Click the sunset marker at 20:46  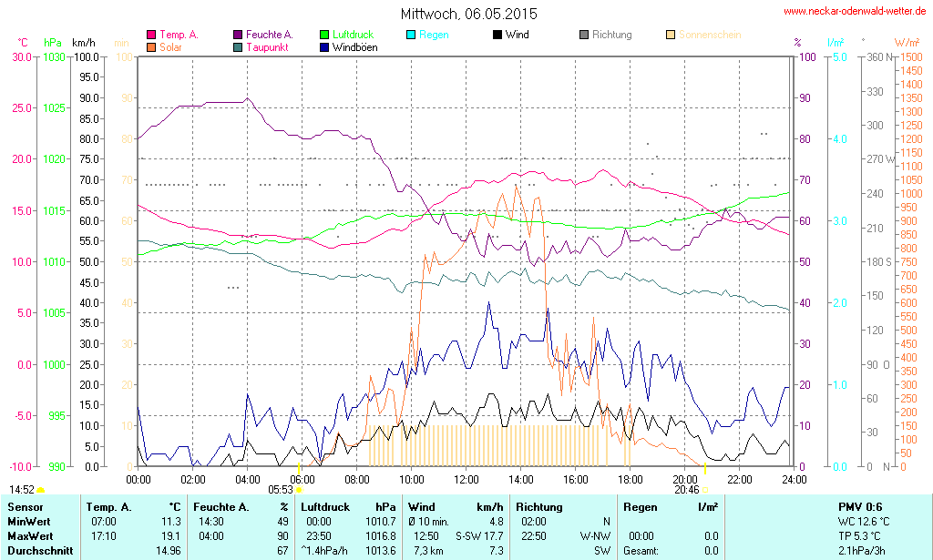[x=705, y=490]
